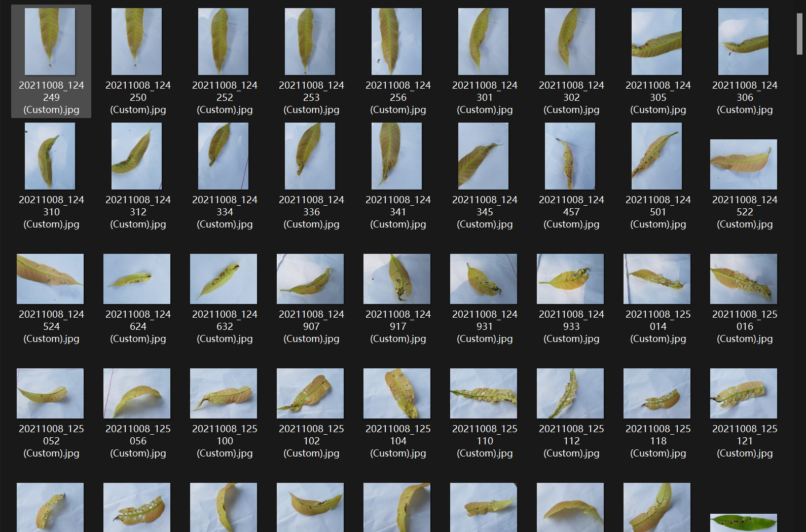Click thumbnail 20211008_124306 (Custom).jpg
Screen dimensions: 806x532
pyautogui.click(x=744, y=42)
